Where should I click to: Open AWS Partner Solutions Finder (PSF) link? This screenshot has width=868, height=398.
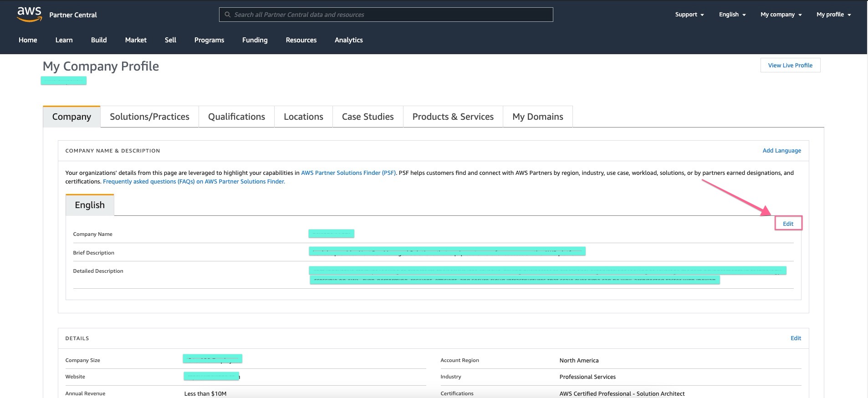click(348, 173)
